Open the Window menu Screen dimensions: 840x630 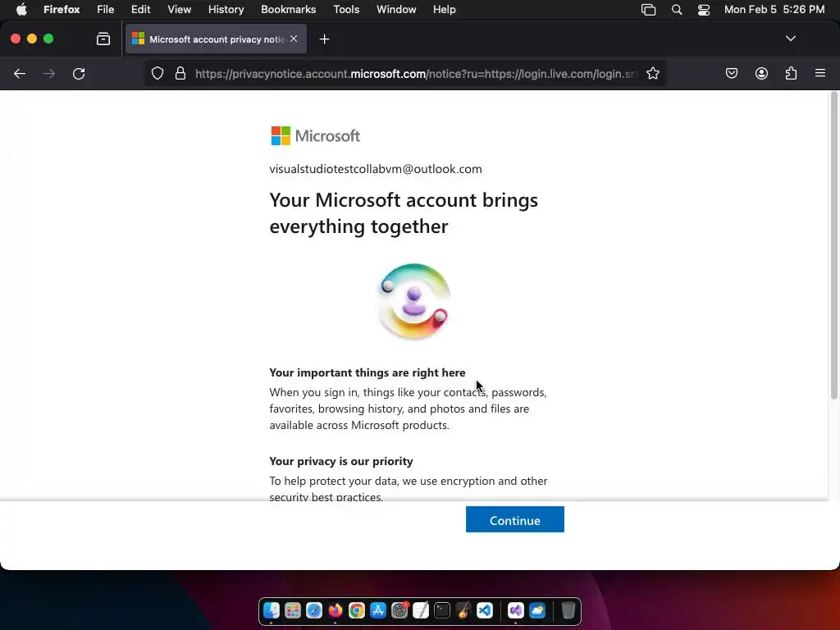click(396, 9)
